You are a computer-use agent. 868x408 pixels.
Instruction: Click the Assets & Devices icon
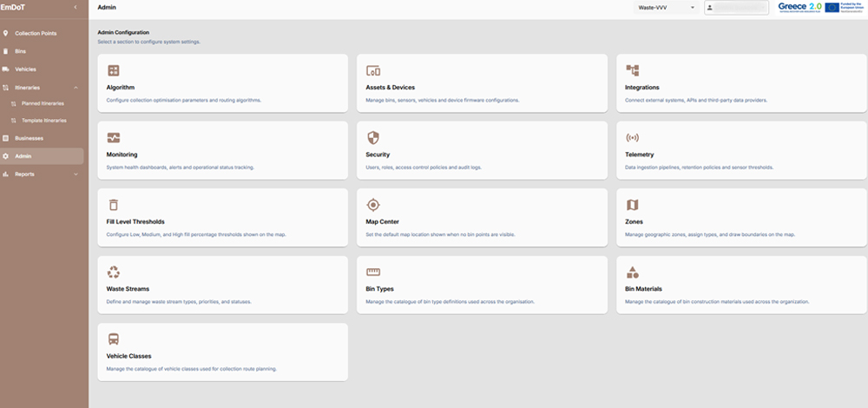tap(373, 71)
